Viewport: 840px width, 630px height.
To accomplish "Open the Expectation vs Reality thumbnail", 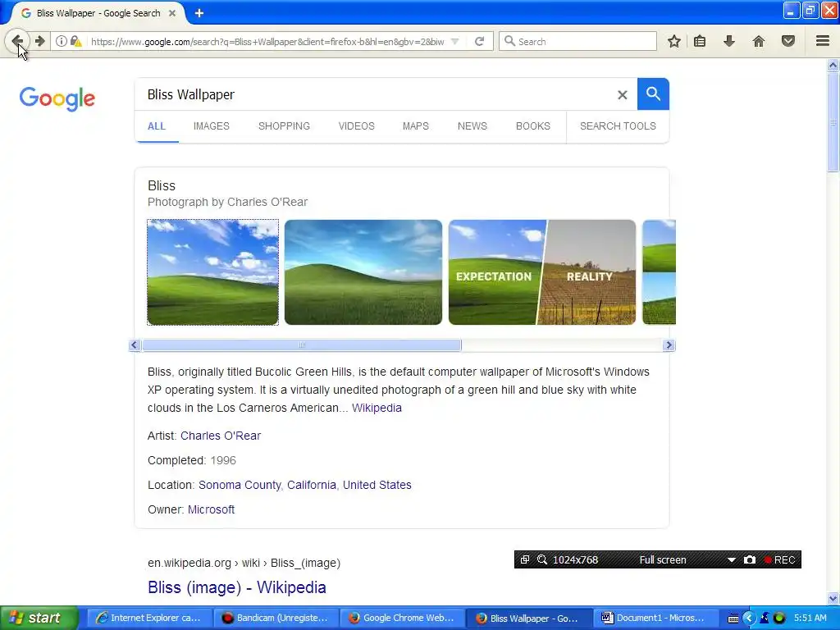I will click(x=542, y=272).
